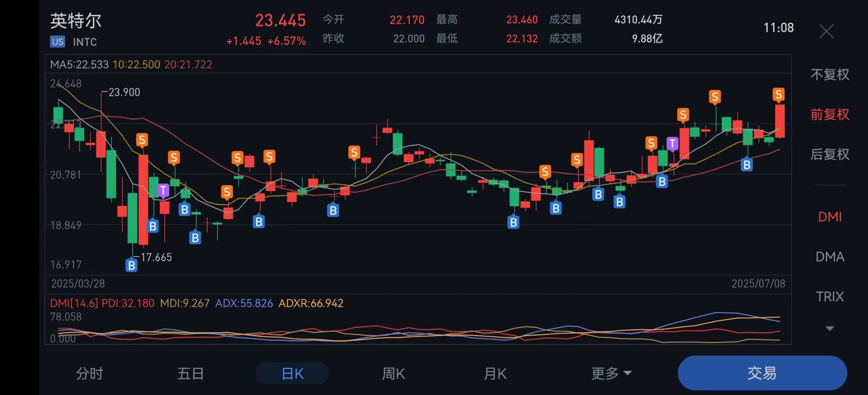Screen dimensions: 868x395
Task: Click the purple T marker near 20.781 level
Action: click(163, 190)
